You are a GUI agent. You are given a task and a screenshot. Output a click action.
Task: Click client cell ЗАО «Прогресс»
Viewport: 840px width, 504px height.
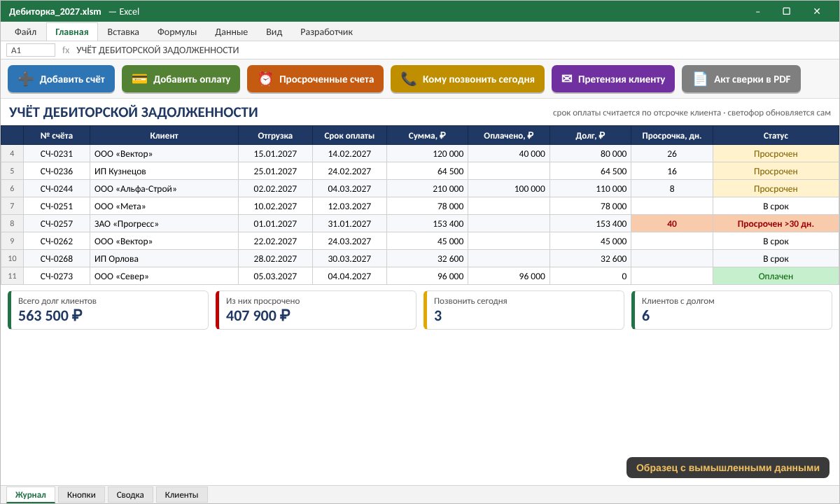pos(164,224)
